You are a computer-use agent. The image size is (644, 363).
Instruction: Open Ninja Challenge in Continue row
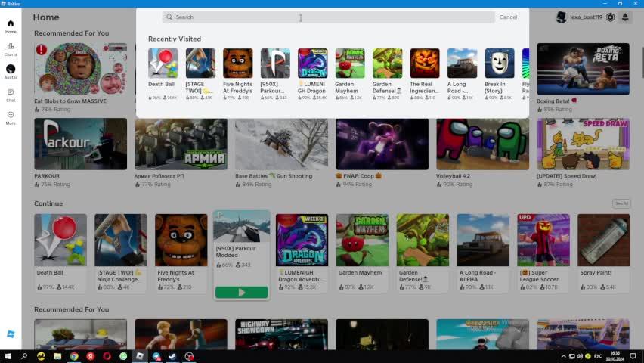coord(121,253)
